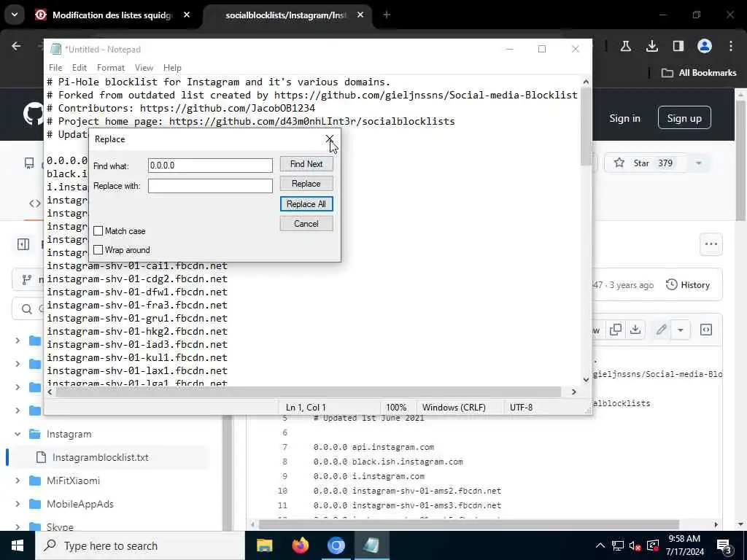Open browser tab search dropdown
The width and height of the screenshot is (747, 560).
pyautogui.click(x=15, y=15)
